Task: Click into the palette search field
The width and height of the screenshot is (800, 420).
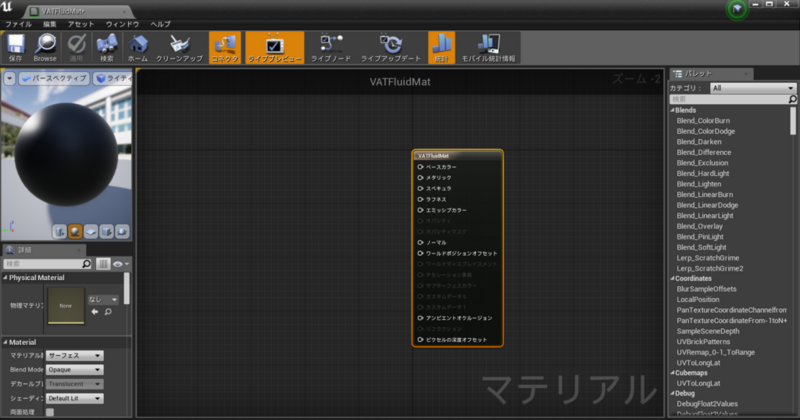Action: click(x=729, y=99)
